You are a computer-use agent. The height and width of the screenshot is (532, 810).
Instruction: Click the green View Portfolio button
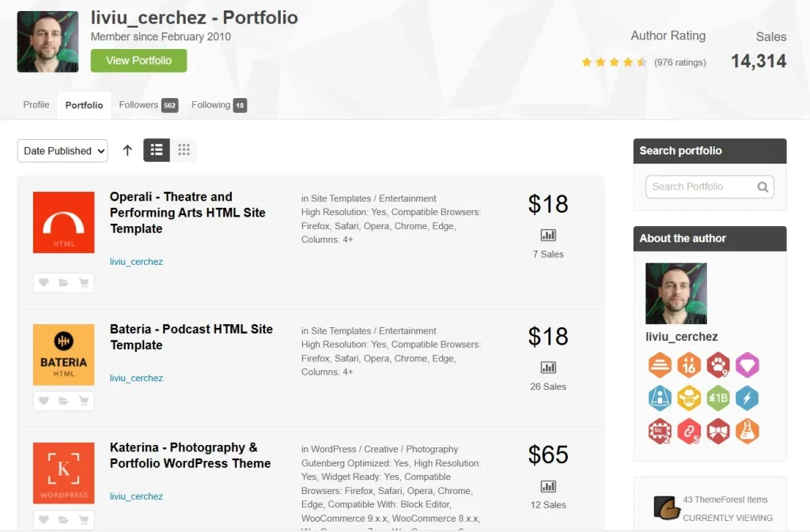pos(138,61)
